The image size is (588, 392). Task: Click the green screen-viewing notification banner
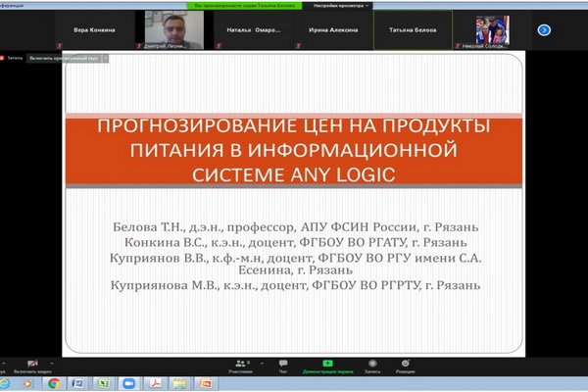pos(244,6)
